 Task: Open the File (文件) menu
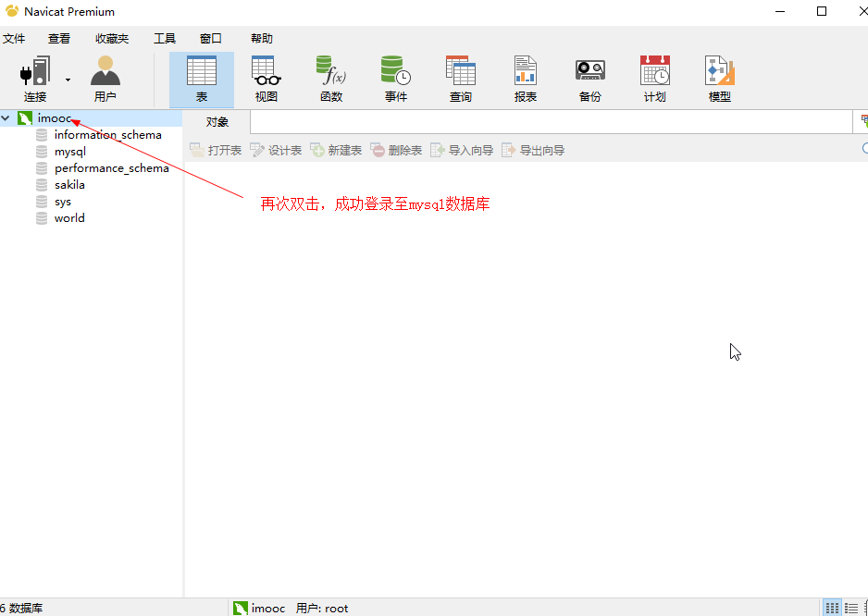pyautogui.click(x=14, y=39)
